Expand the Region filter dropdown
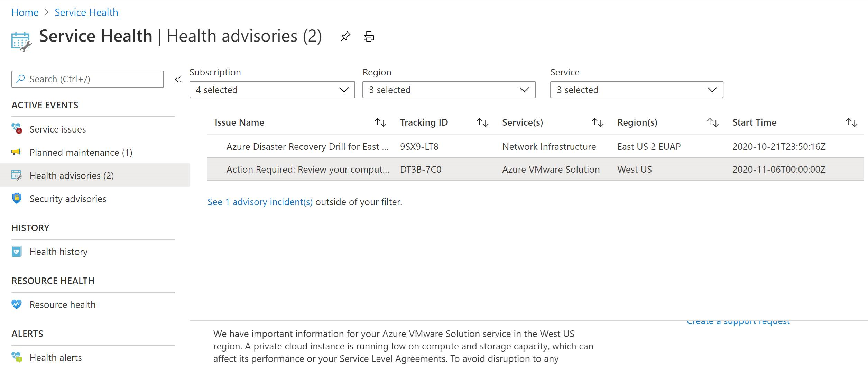This screenshot has height=365, width=868. (x=449, y=90)
